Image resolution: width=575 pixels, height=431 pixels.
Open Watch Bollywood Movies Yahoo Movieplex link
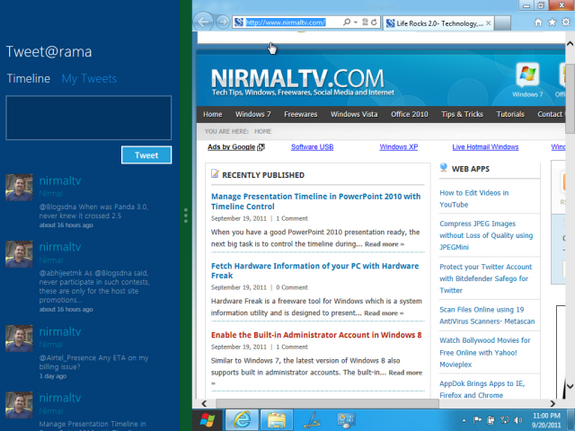coord(485,353)
